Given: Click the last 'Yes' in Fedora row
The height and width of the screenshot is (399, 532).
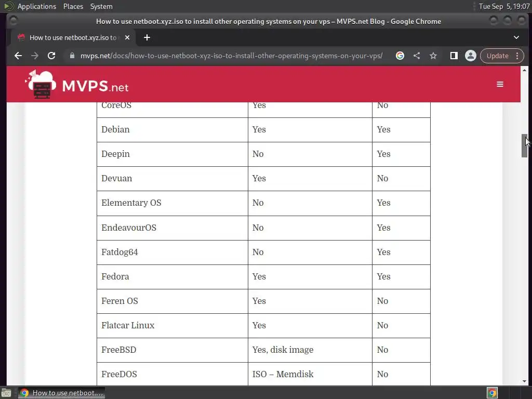Looking at the screenshot, I should pyautogui.click(x=402, y=277).
